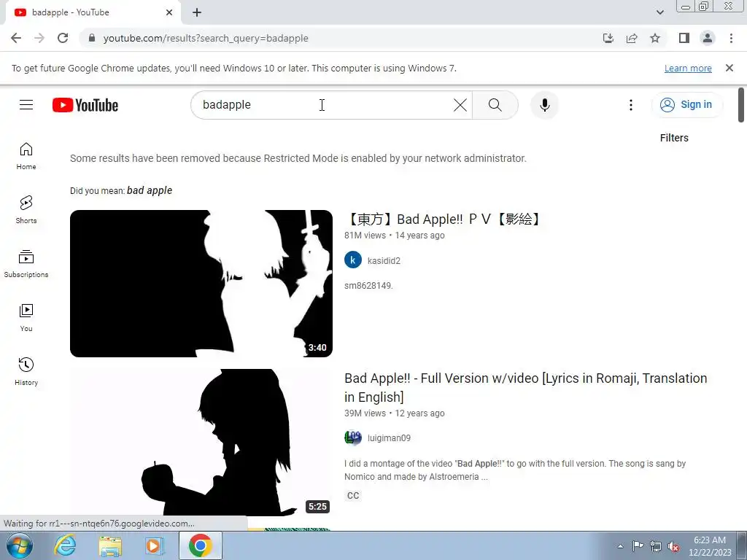Open YouTube settings three-dot menu
The width and height of the screenshot is (747, 560).
[x=631, y=105]
